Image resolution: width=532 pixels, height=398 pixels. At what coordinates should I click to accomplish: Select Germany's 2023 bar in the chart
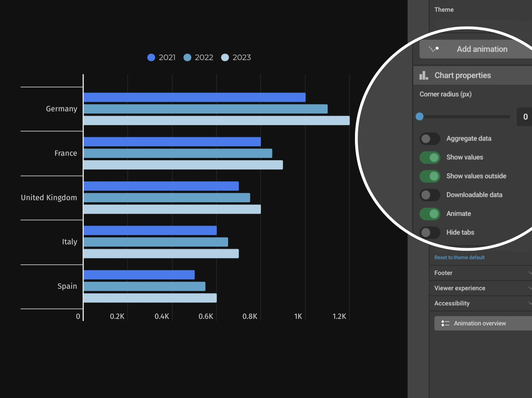(x=216, y=121)
